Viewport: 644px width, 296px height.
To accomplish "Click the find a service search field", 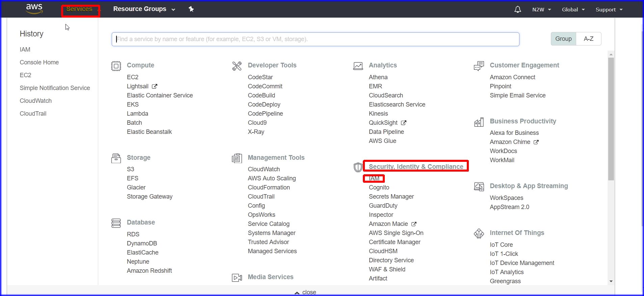I will point(315,39).
